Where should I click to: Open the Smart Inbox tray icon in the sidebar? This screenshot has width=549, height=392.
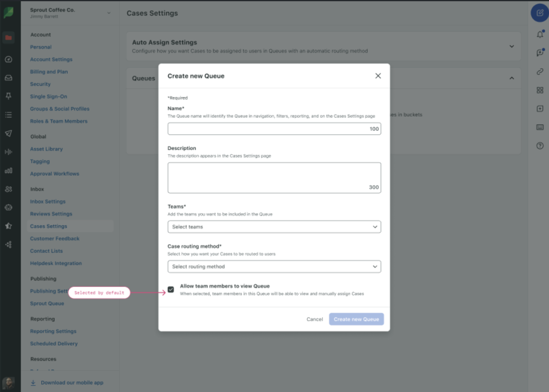[9, 78]
